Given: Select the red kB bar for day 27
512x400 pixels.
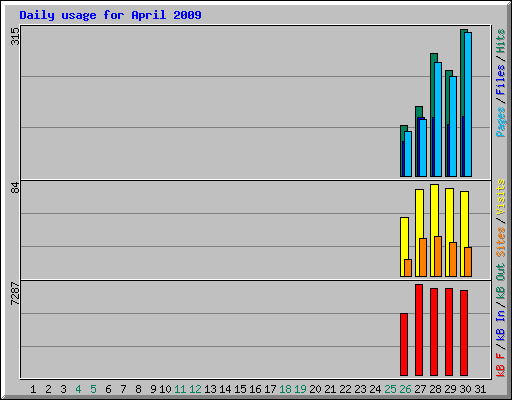Looking at the screenshot, I should 419,330.
